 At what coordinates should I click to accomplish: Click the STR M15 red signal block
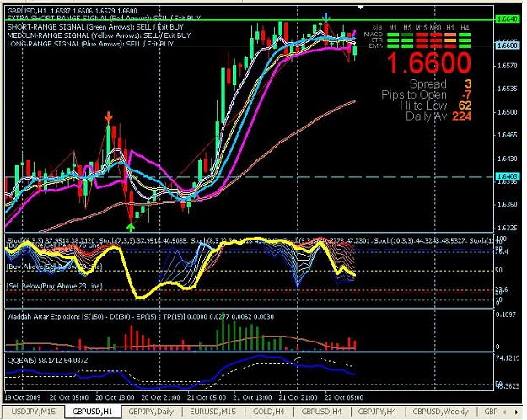pyautogui.click(x=421, y=40)
